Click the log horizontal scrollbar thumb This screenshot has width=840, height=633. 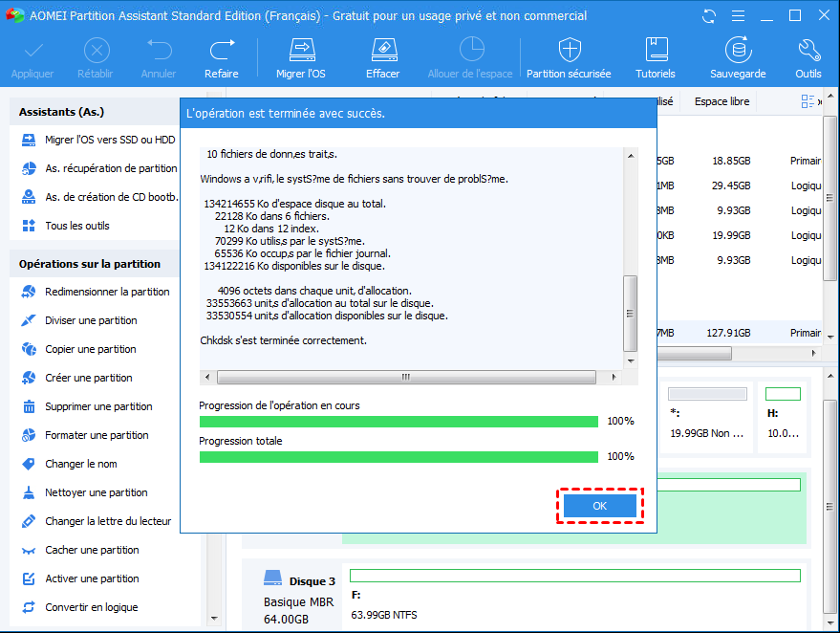pos(406,378)
